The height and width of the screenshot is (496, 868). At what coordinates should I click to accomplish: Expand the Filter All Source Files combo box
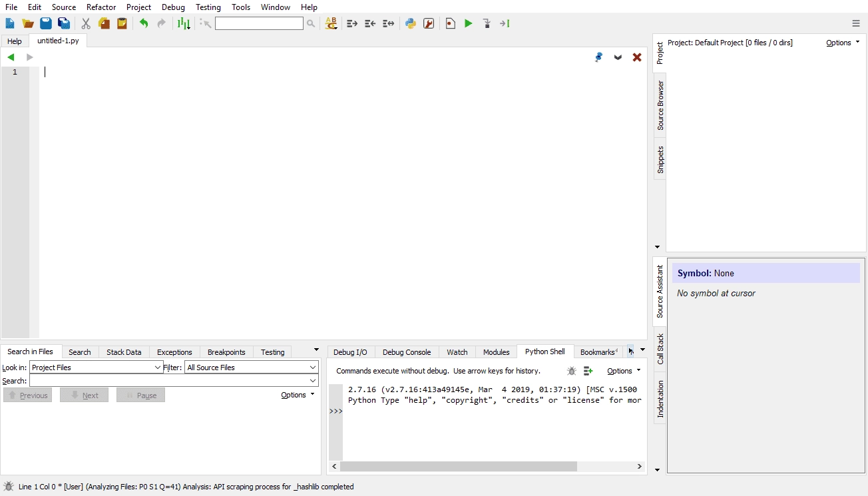point(252,368)
